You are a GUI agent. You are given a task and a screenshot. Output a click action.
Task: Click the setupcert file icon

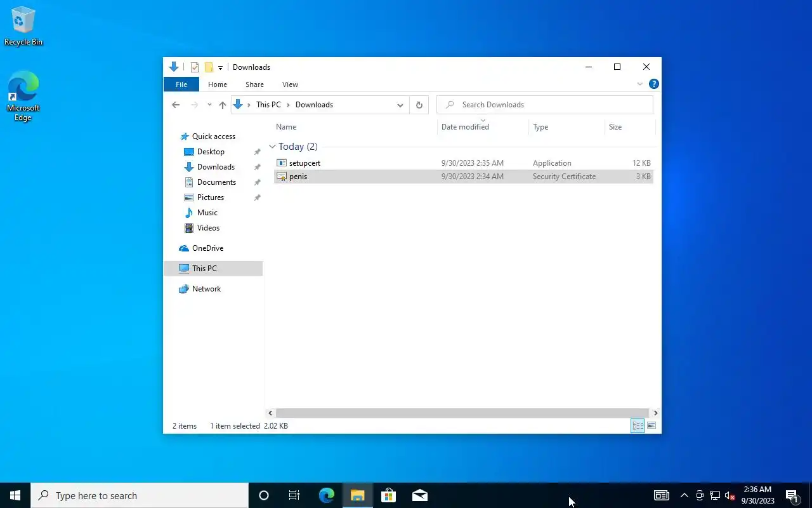coord(282,163)
